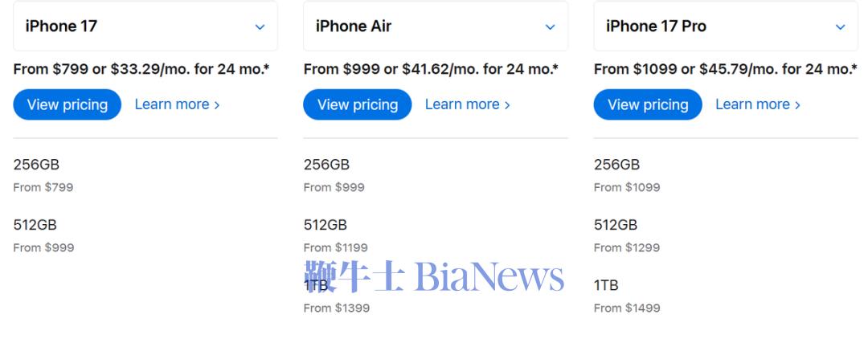
Task: Click the BiaNews watermark logo
Action: pos(434,276)
